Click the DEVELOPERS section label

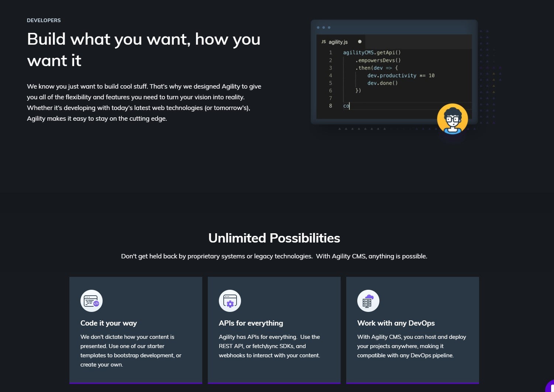(44, 20)
